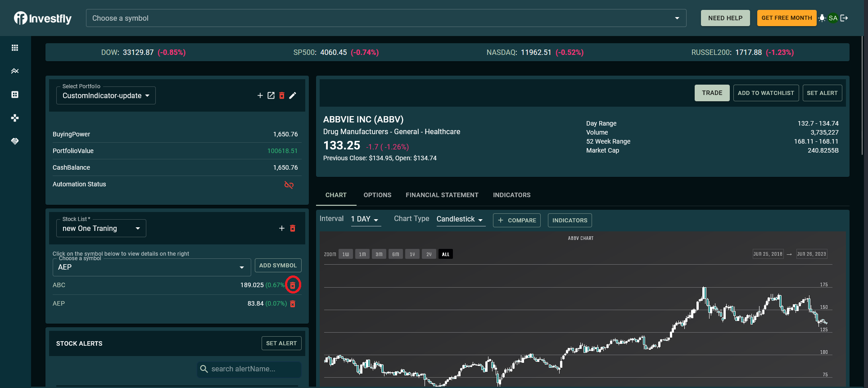Set chart zoom to 6m
The height and width of the screenshot is (388, 868).
tap(396, 254)
